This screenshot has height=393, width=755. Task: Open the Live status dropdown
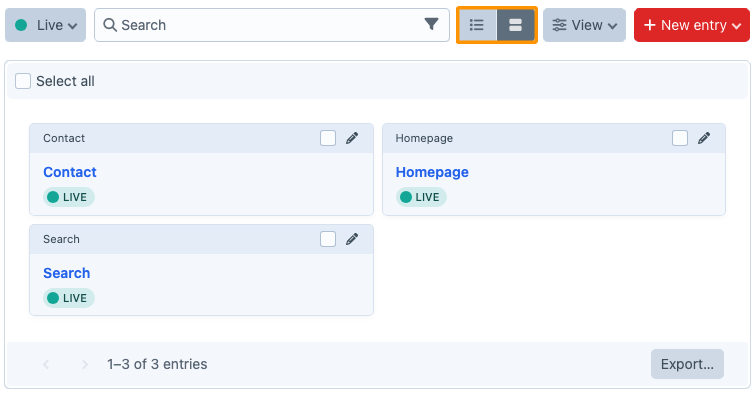tap(45, 25)
